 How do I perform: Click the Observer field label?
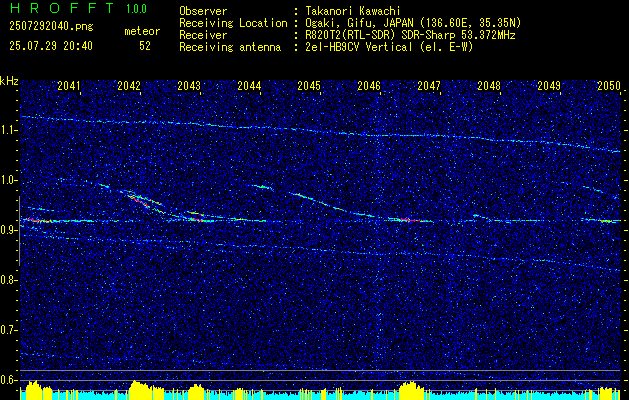coord(203,11)
